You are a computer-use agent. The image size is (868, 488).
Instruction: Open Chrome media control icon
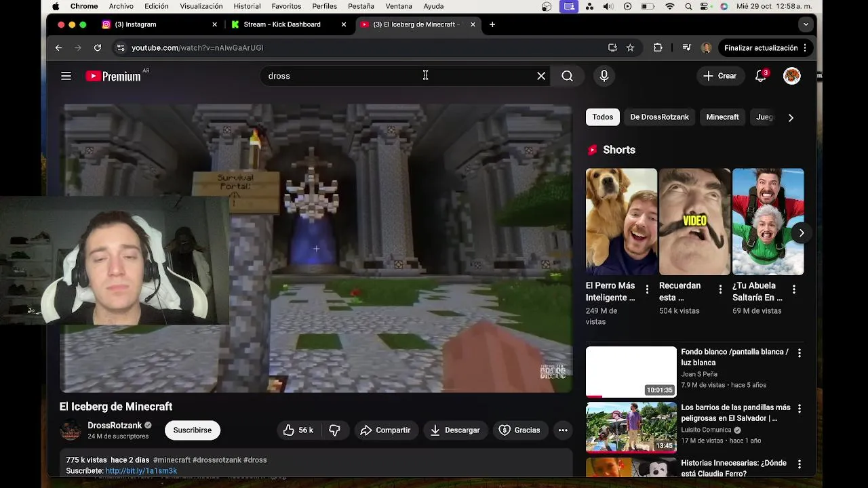686,47
